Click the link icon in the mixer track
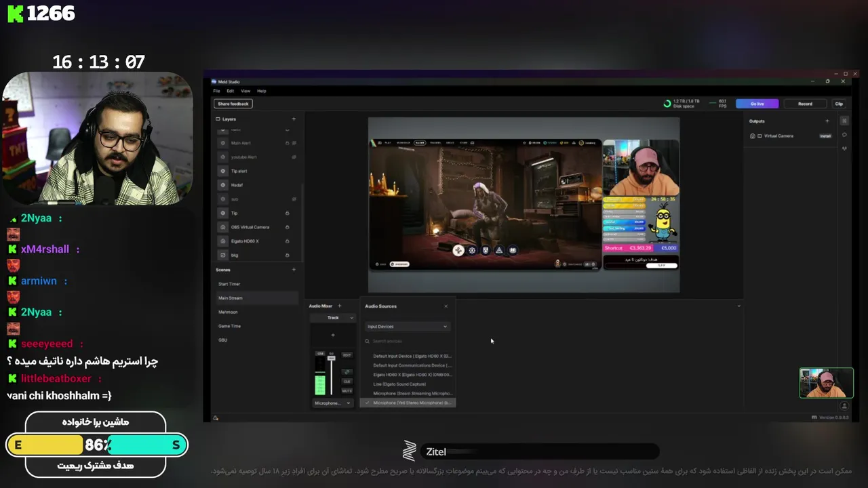868x488 pixels. [347, 371]
